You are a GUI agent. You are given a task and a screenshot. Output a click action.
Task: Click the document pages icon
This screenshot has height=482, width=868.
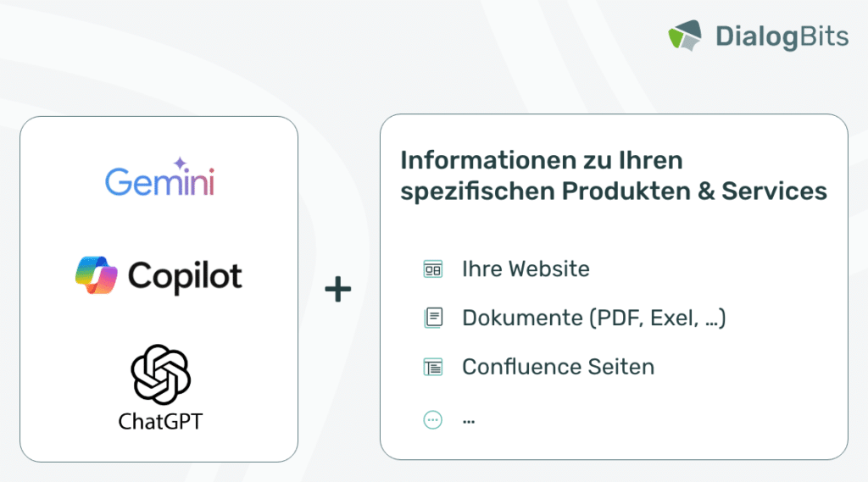coord(433,319)
